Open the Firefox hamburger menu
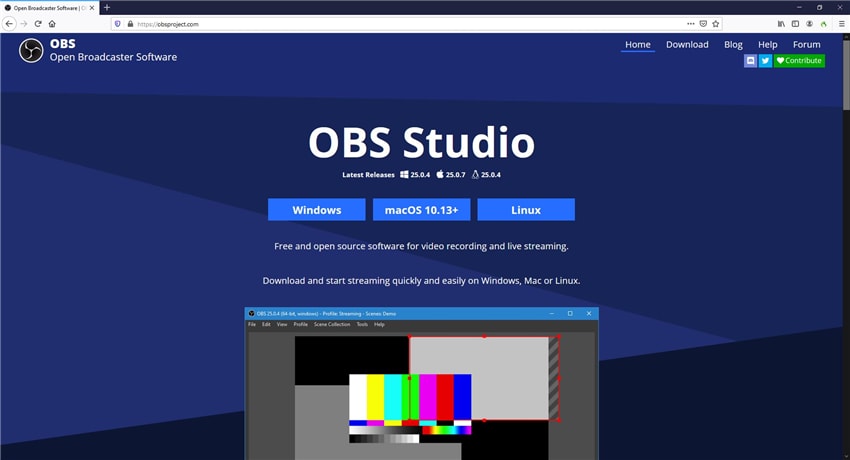The height and width of the screenshot is (460, 850). point(841,24)
